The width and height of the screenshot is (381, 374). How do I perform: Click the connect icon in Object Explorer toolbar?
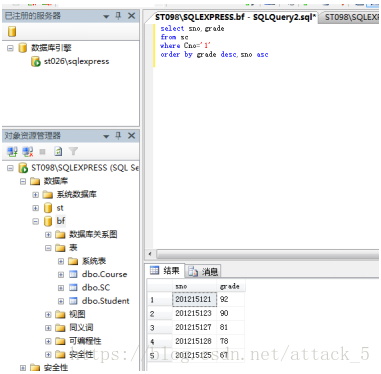click(12, 152)
